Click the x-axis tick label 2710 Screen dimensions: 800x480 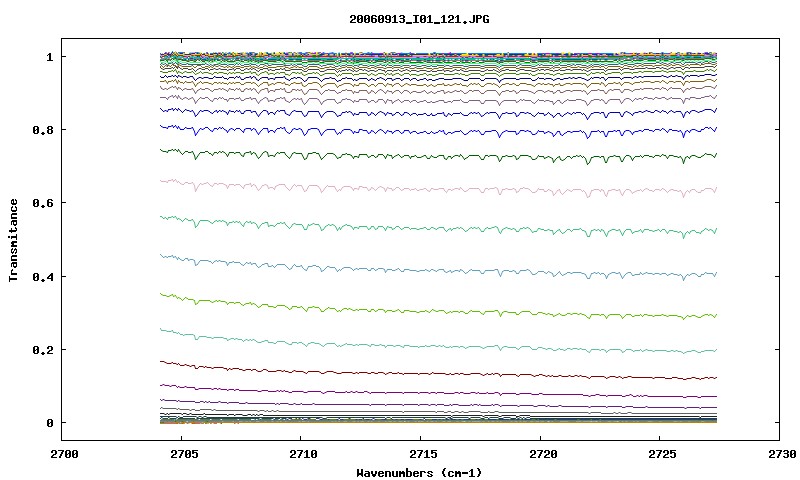click(x=303, y=454)
